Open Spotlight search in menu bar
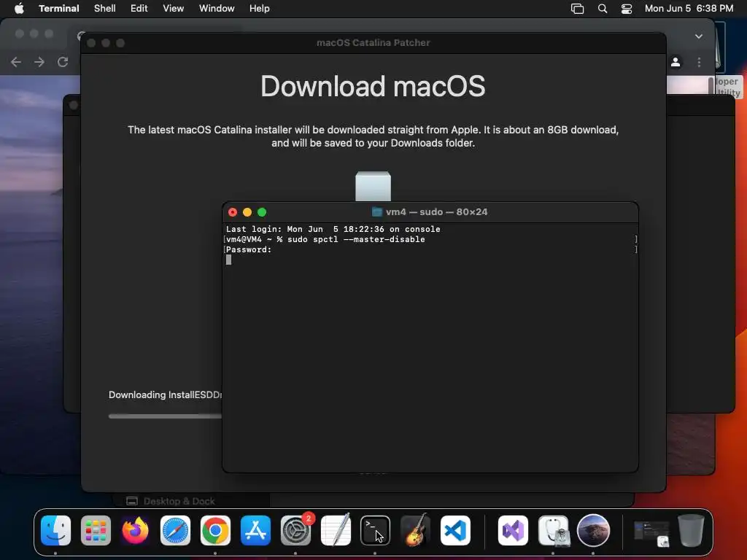 click(x=603, y=9)
